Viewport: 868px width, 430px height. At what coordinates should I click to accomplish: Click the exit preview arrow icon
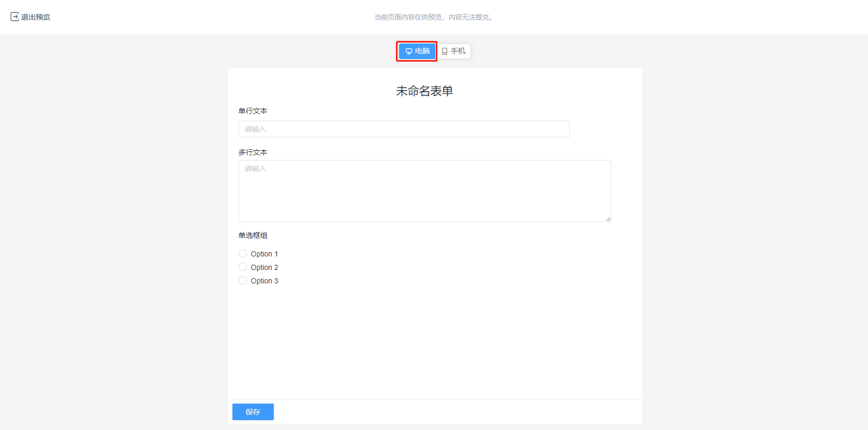tap(14, 17)
